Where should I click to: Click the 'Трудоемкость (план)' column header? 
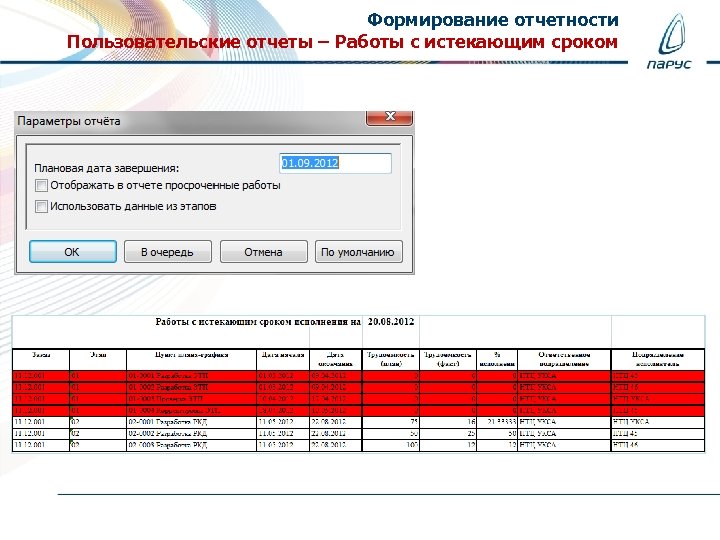[x=391, y=359]
